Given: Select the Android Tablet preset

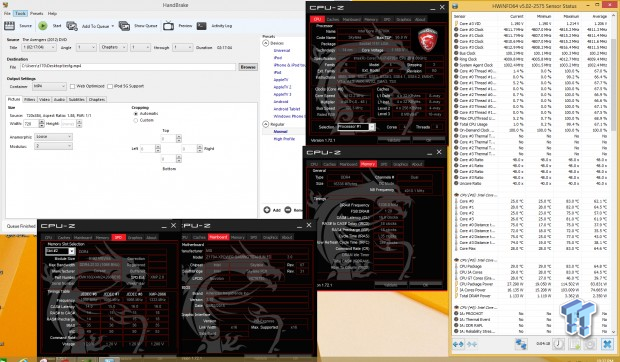Looking at the screenshot, I should (287, 109).
